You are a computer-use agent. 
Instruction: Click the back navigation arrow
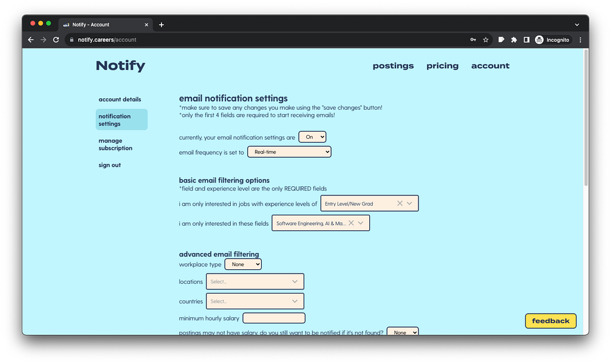(30, 39)
